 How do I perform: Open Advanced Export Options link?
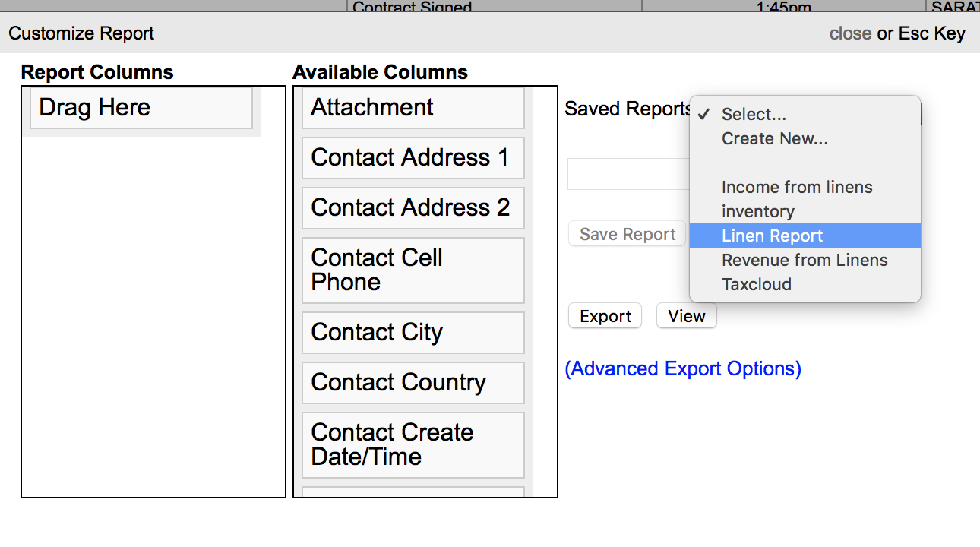point(683,368)
